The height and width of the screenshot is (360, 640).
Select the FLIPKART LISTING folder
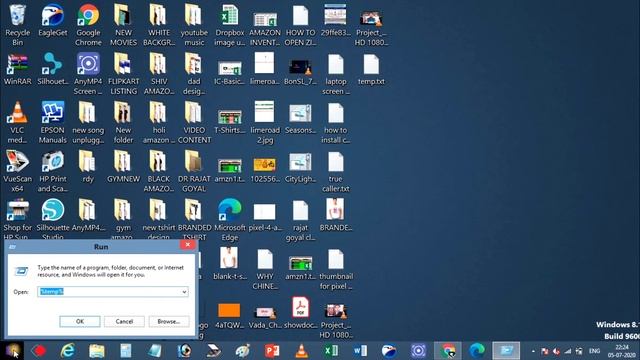tap(123, 73)
